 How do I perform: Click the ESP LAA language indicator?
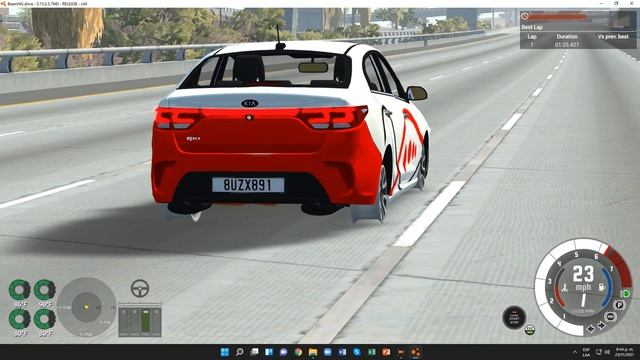(586, 352)
